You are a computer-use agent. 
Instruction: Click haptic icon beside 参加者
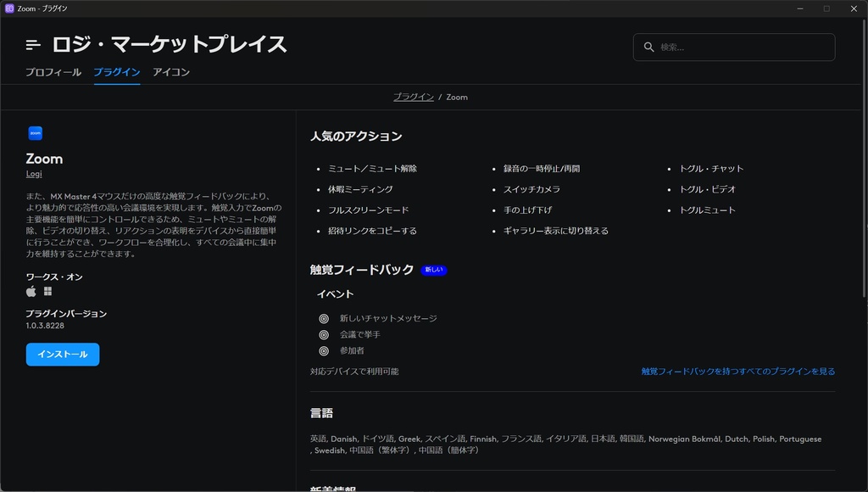(x=324, y=351)
